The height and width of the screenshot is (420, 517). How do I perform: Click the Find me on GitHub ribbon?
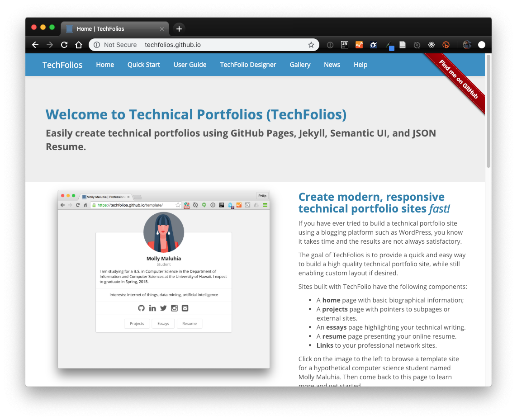(459, 80)
